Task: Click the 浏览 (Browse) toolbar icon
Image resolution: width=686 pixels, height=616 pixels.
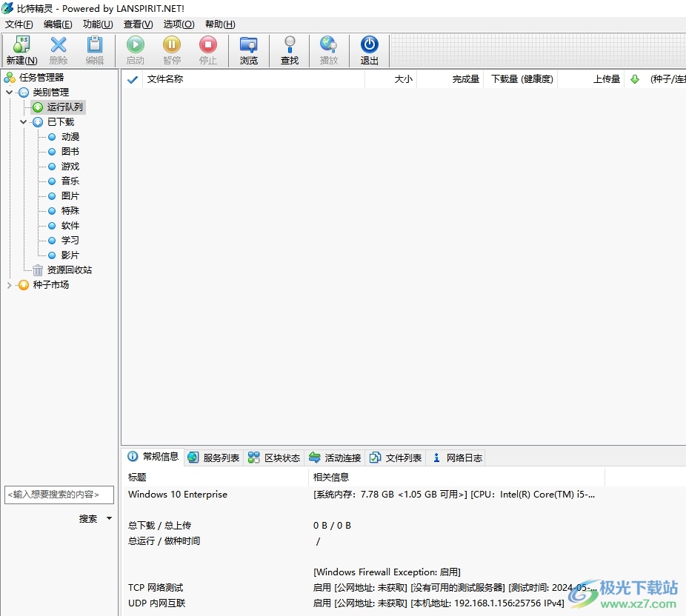Action: [x=249, y=46]
